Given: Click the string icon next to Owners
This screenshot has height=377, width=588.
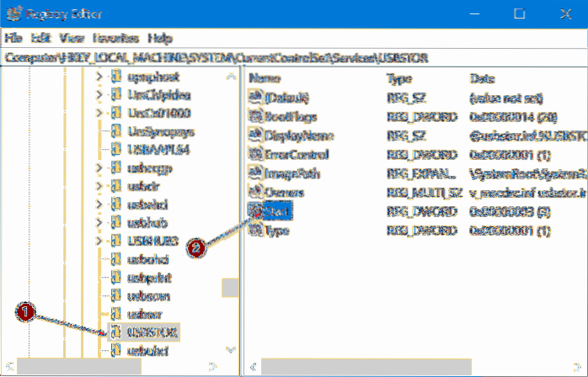Looking at the screenshot, I should tap(255, 192).
